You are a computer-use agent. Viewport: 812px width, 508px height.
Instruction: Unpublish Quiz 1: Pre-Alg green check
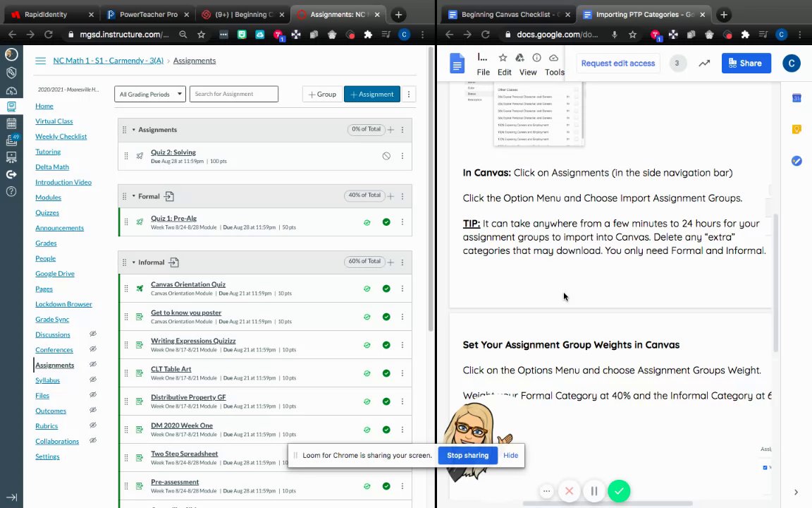(386, 222)
